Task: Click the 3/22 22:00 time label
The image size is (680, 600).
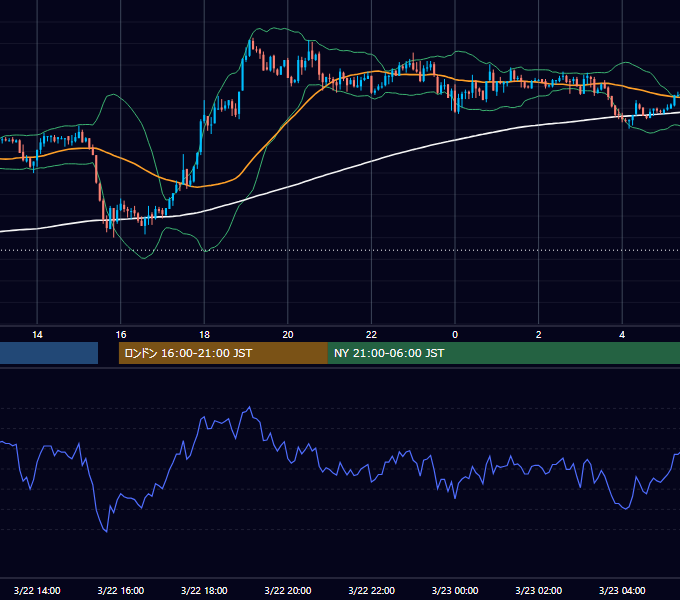Action: coord(371,590)
